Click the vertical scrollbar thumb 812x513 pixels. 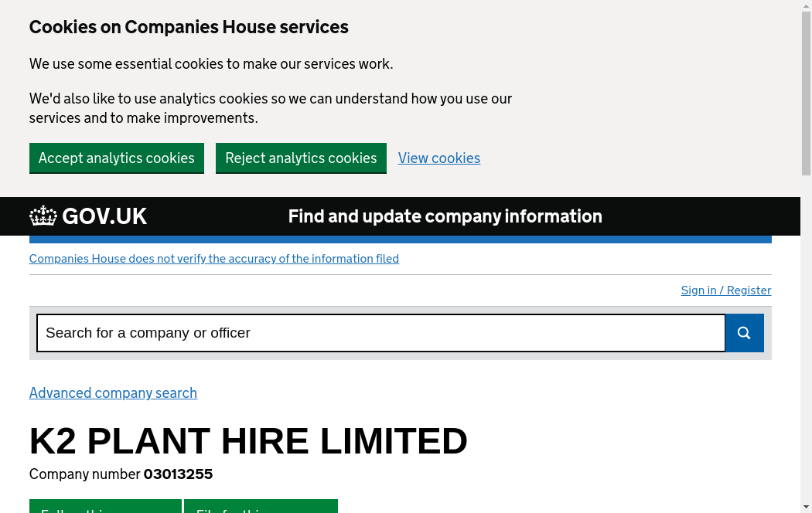[x=806, y=93]
